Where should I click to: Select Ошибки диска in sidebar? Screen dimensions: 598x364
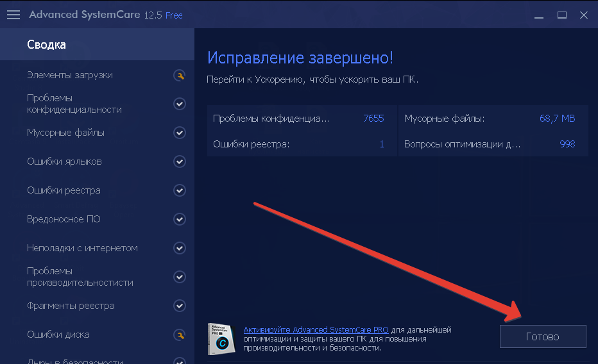[58, 335]
